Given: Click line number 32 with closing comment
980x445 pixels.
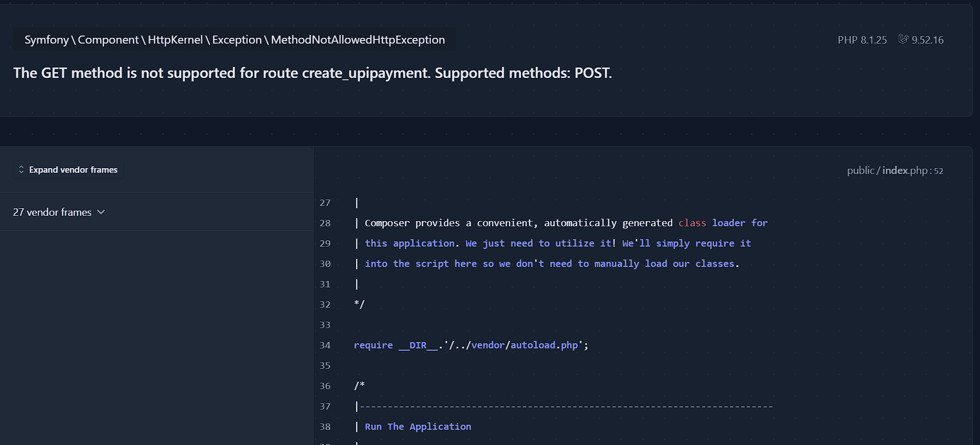Looking at the screenshot, I should (325, 304).
